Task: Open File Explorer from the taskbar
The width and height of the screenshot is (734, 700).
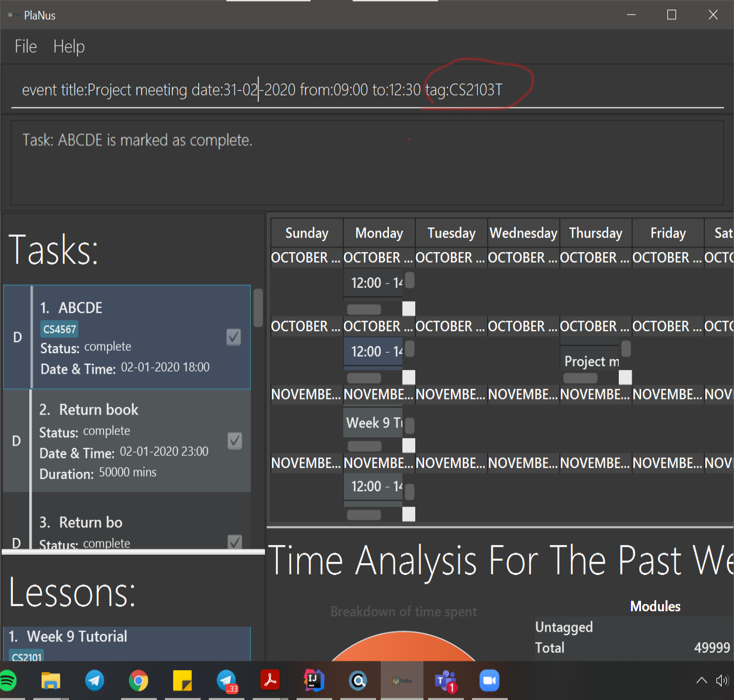Action: pos(51,681)
